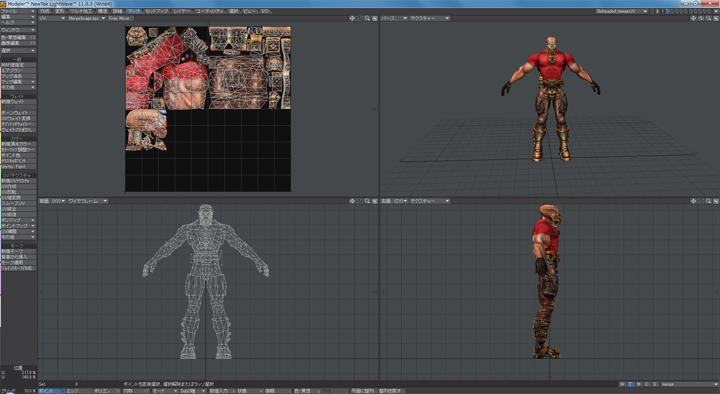The width and height of the screenshot is (720, 394).
Task: Click the 情報 button in the bottom bar
Action: 278,391
